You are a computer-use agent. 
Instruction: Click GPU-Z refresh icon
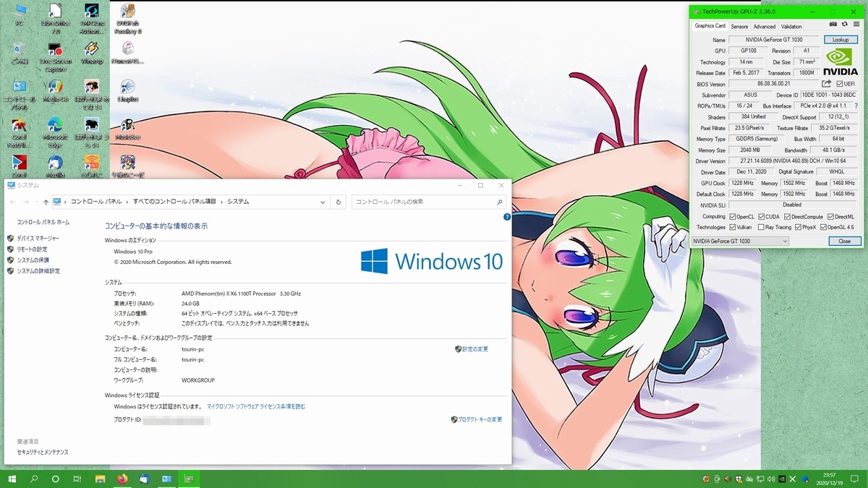coord(844,25)
